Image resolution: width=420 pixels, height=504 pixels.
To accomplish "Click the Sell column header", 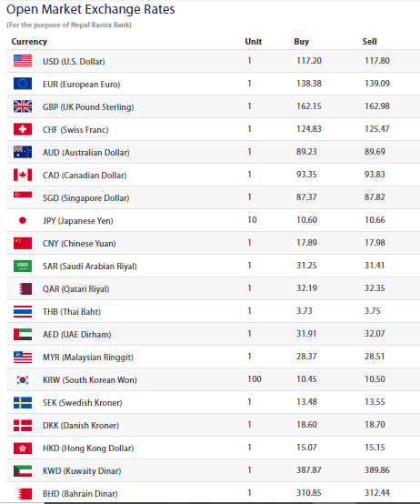I will pyautogui.click(x=370, y=42).
